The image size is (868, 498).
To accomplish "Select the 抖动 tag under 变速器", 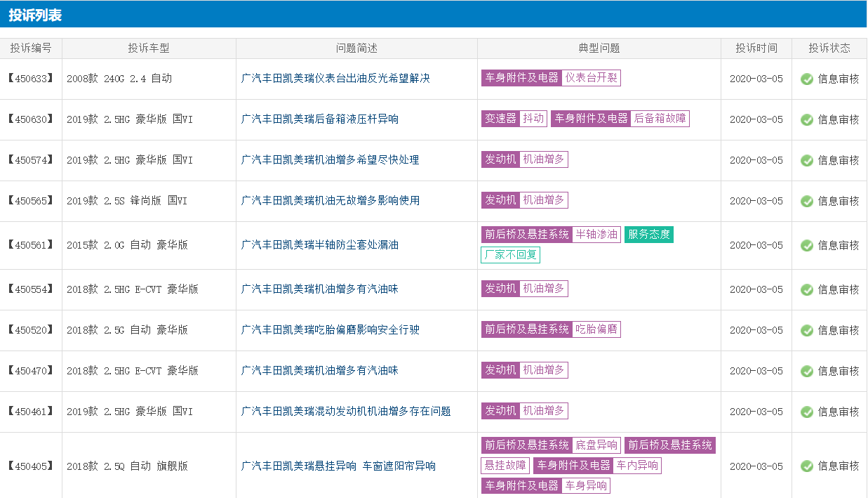I will [x=533, y=119].
